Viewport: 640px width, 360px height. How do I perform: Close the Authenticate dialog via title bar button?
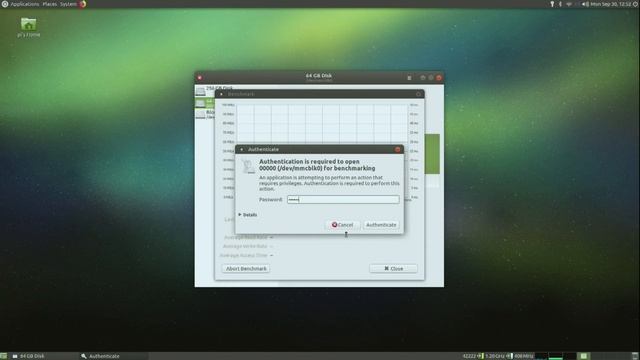[398, 149]
